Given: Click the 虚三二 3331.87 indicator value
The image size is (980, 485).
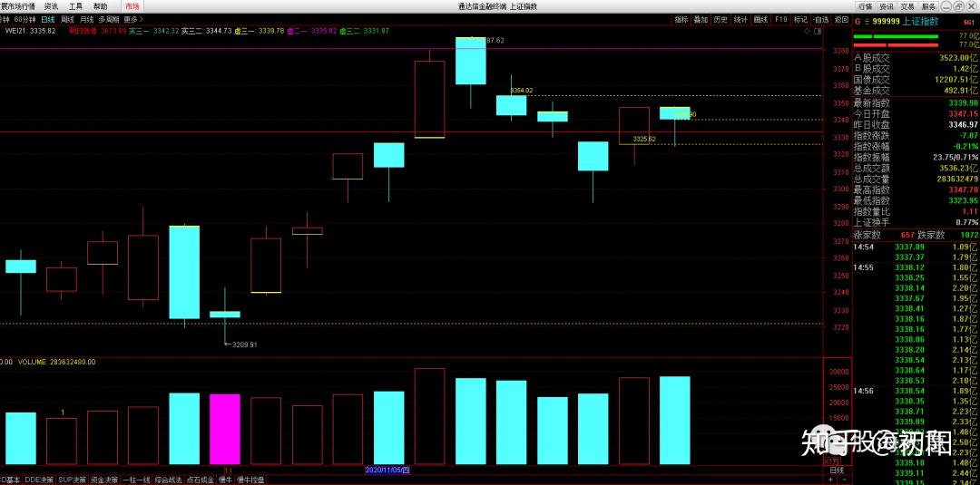Looking at the screenshot, I should click(365, 31).
